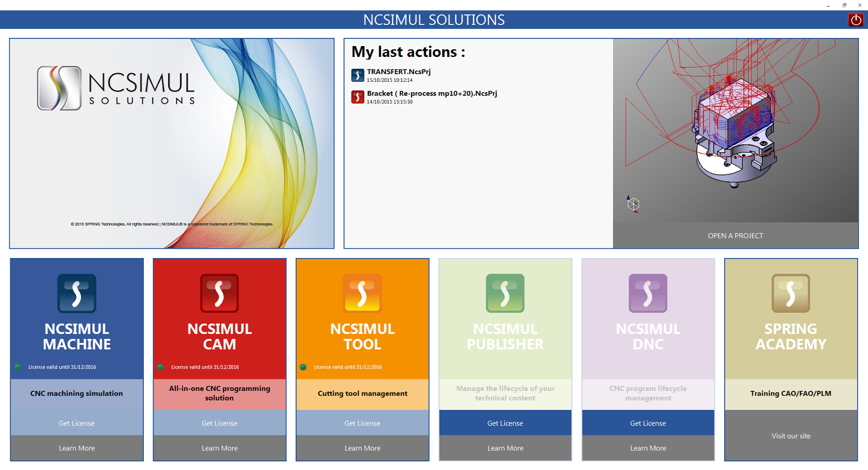
Task: Click the SPRING Technologies copyright notice
Action: pyautogui.click(x=171, y=224)
